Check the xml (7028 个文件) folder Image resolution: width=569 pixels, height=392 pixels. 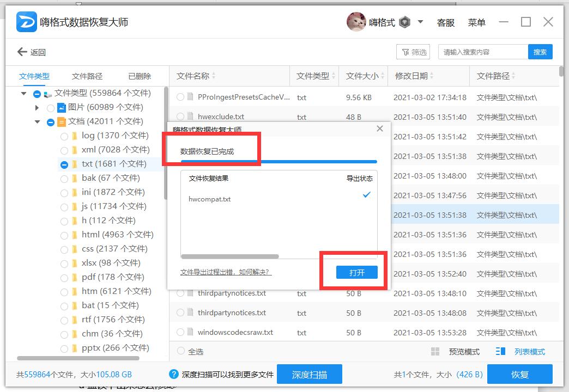coord(64,150)
